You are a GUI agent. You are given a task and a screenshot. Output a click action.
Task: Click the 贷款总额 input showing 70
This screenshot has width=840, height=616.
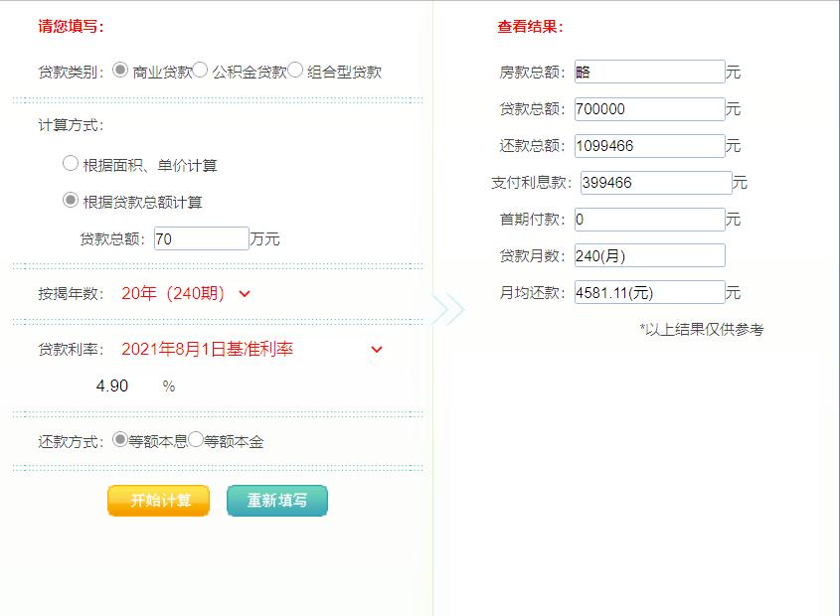200,237
